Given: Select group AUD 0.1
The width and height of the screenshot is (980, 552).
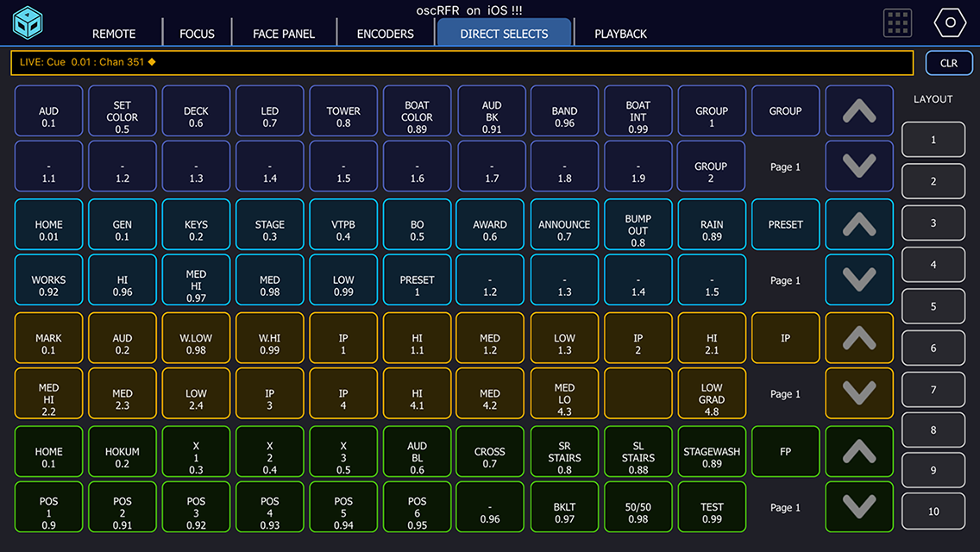Looking at the screenshot, I should click(49, 110).
